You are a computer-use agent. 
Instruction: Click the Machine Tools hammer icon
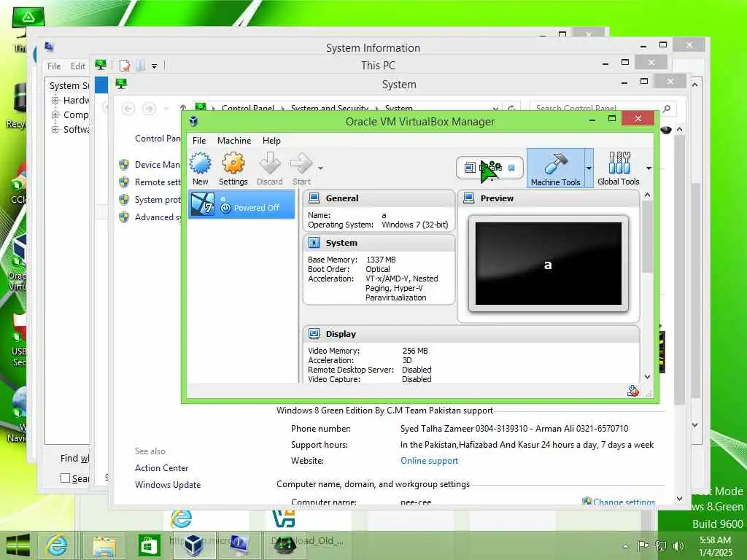[555, 168]
